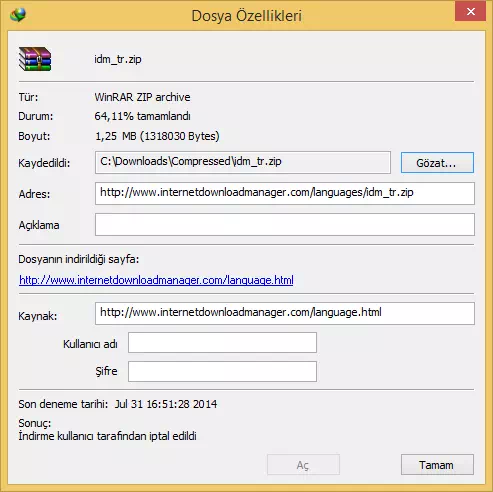Click the IDM globe icon in title bar
The height and width of the screenshot is (492, 493).
pos(18,15)
